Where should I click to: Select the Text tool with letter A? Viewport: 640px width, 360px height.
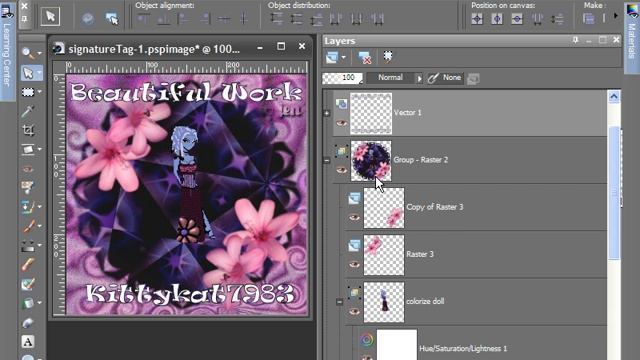[28, 342]
